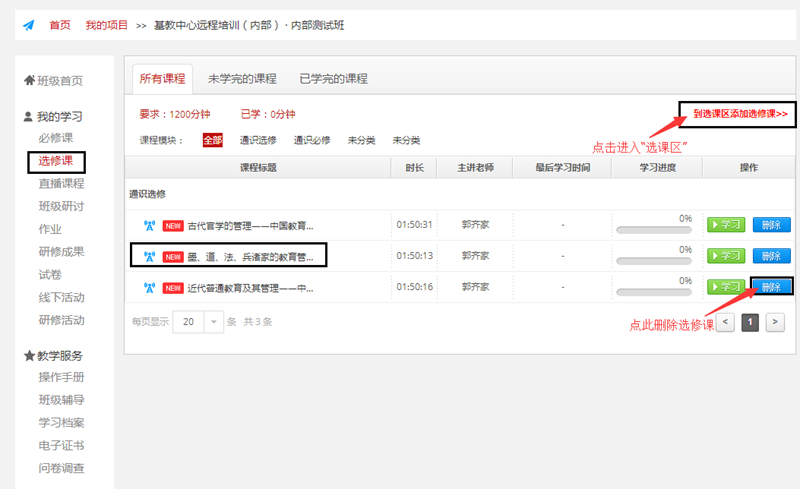Image resolution: width=800 pixels, height=489 pixels.
Task: Select page 1 in pagination
Action: (x=750, y=322)
